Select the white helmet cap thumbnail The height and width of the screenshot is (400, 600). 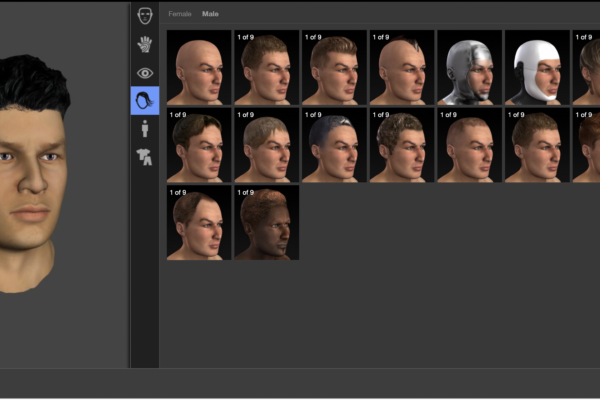point(537,67)
